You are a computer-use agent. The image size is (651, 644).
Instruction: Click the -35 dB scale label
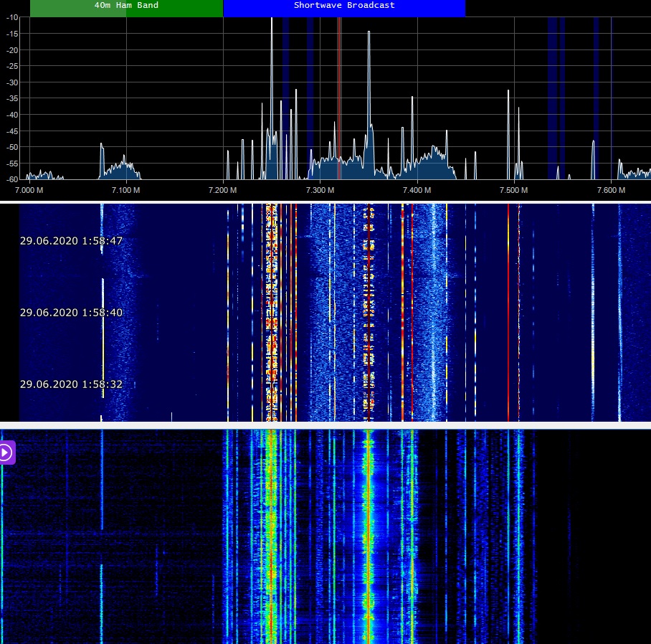pos(12,98)
